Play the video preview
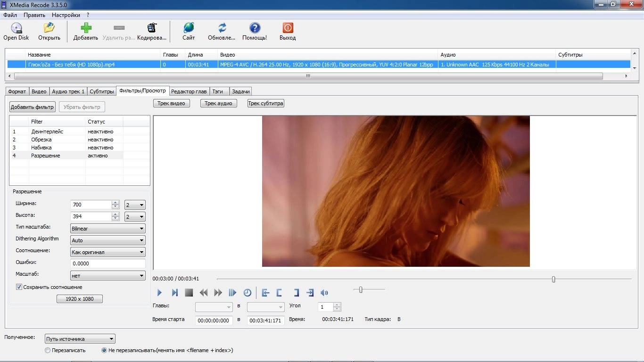 pyautogui.click(x=159, y=293)
